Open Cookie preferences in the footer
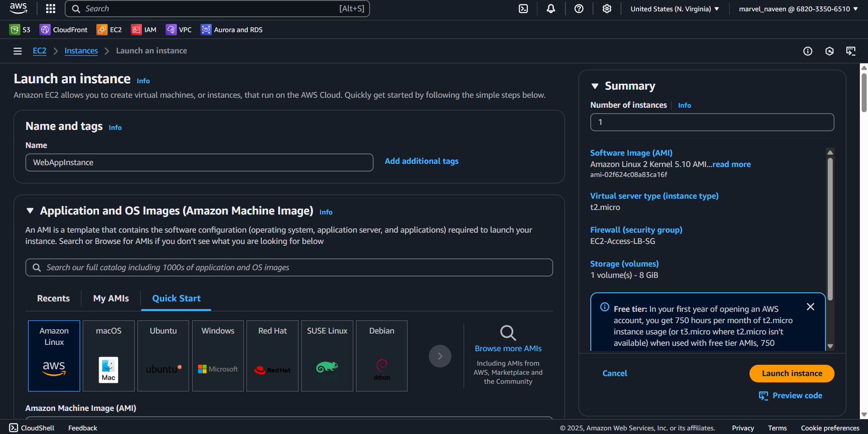This screenshot has width=868, height=434. pos(830,428)
